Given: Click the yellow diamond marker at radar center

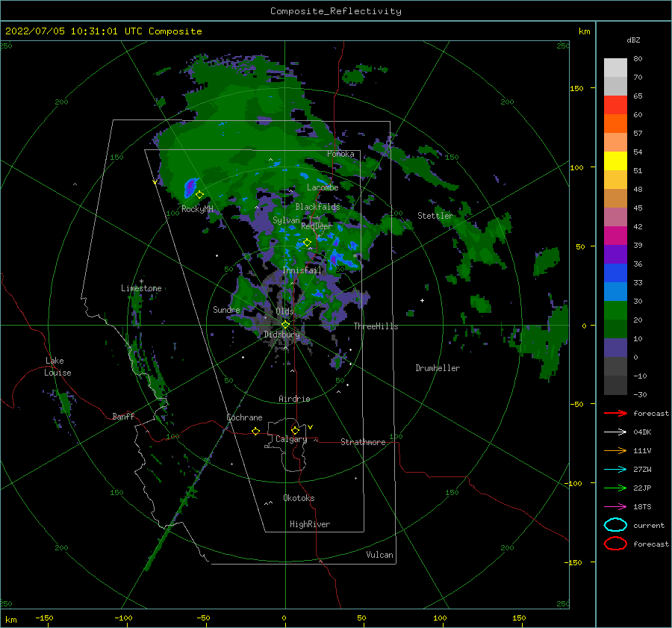Looking at the screenshot, I should pyautogui.click(x=285, y=325).
